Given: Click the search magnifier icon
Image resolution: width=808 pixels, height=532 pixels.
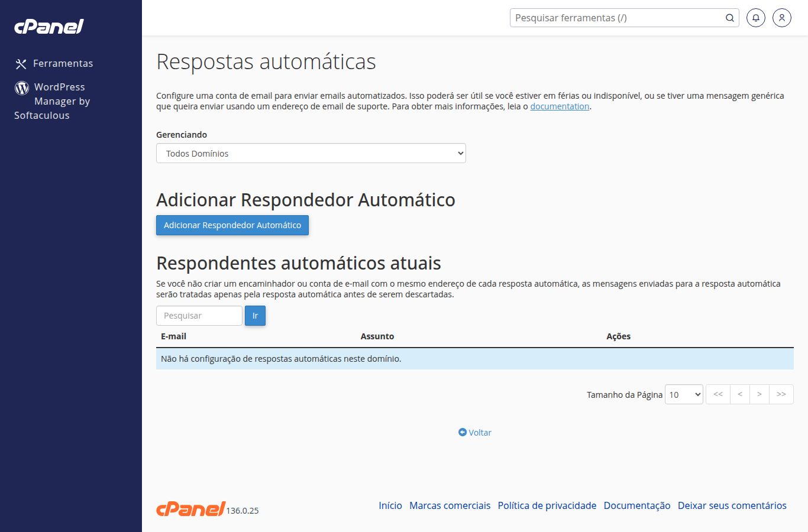Looking at the screenshot, I should 730,18.
